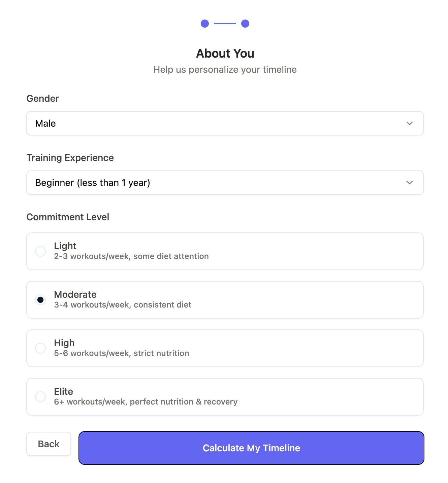Click the second progress step dot
Screen dimensions: 448x483
[x=245, y=24]
